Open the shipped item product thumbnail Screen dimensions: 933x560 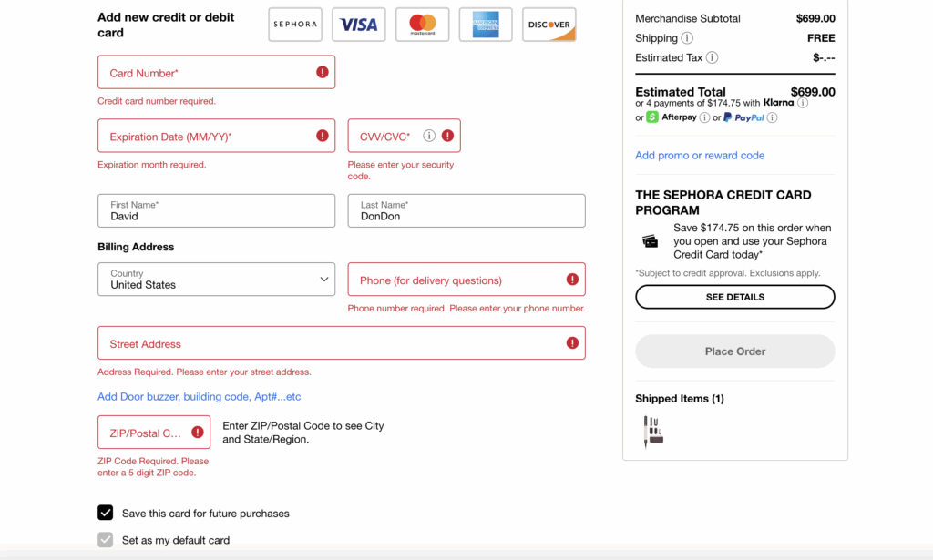coord(653,432)
